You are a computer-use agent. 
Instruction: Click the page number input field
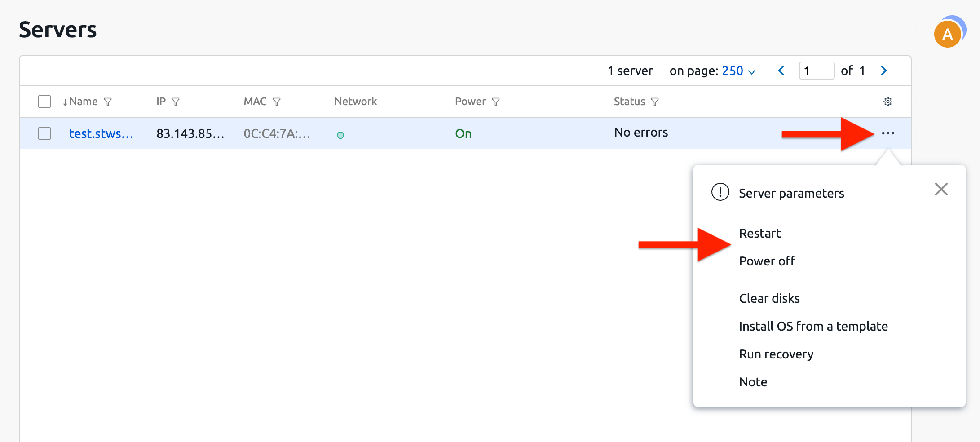pyautogui.click(x=816, y=71)
